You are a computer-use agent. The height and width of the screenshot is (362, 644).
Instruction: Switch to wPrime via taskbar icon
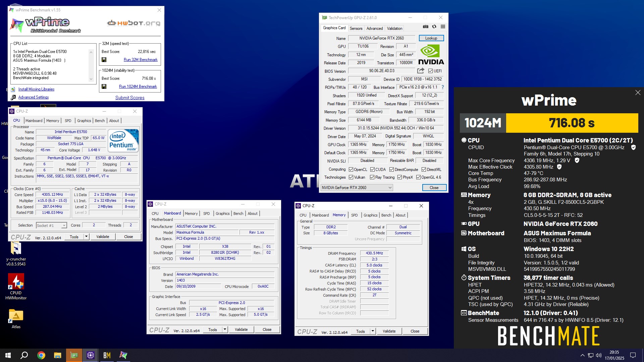click(x=123, y=355)
